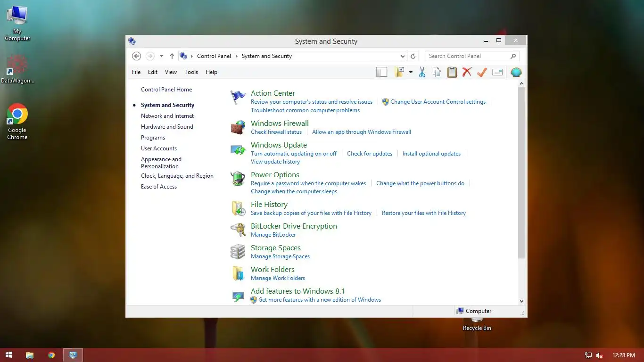Open Hardware and Sound category
Viewport: 644px width, 362px height.
[167, 127]
